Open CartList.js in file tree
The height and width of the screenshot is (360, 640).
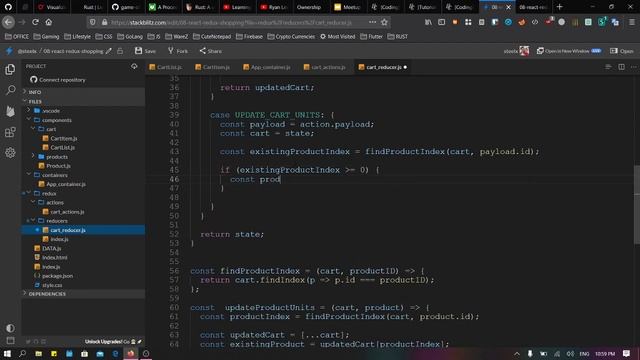click(x=62, y=147)
